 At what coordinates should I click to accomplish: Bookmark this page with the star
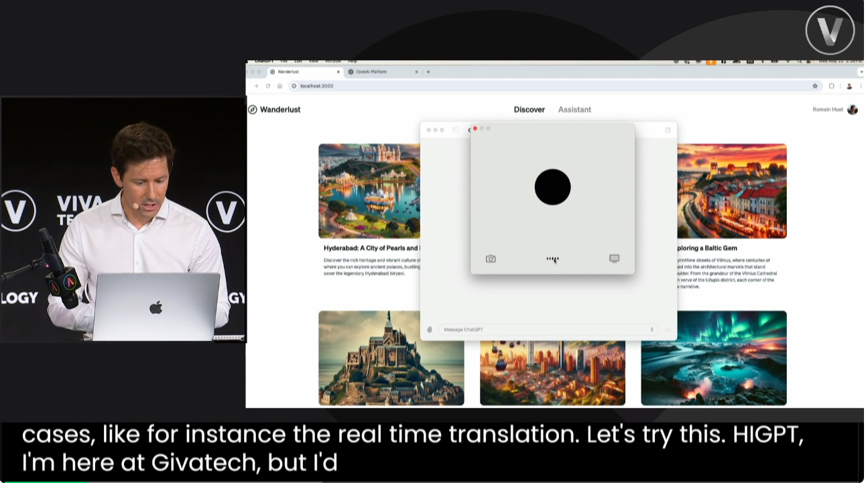point(815,86)
